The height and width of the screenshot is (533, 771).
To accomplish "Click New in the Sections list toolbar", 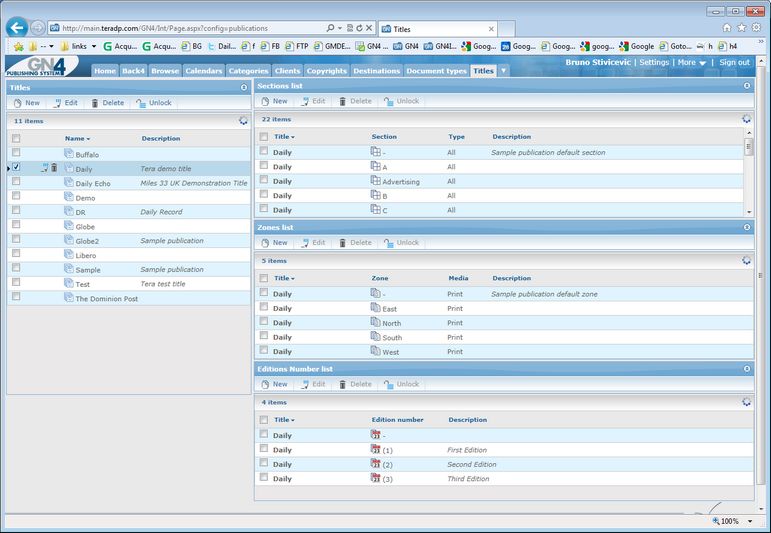I will [274, 101].
